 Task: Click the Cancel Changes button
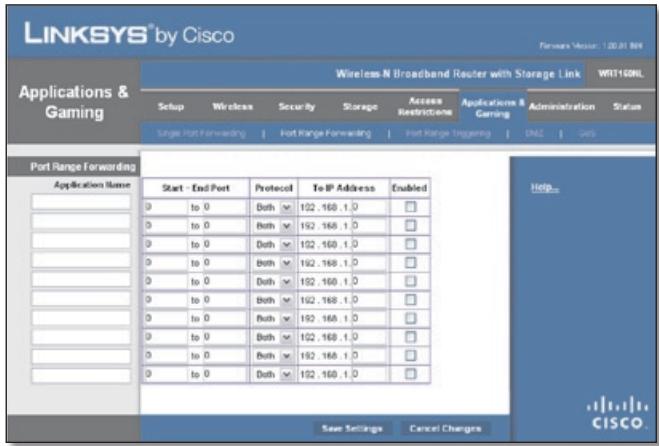pyautogui.click(x=445, y=428)
